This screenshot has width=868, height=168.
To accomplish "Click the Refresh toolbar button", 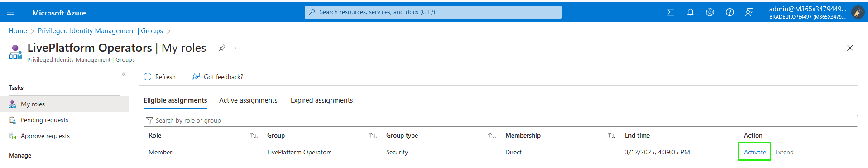I will click(x=159, y=77).
